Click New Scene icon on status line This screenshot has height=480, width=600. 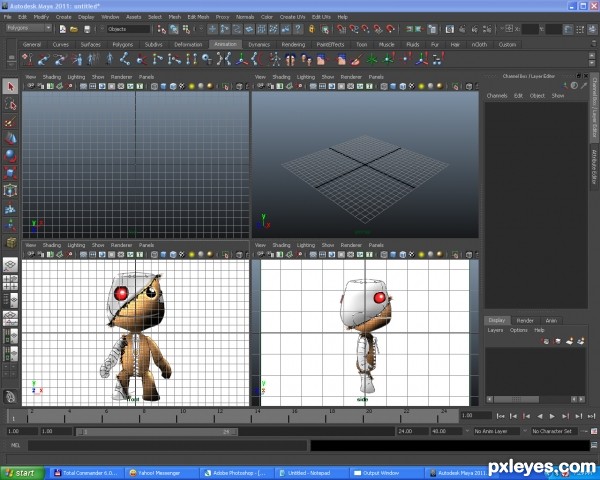click(62, 29)
